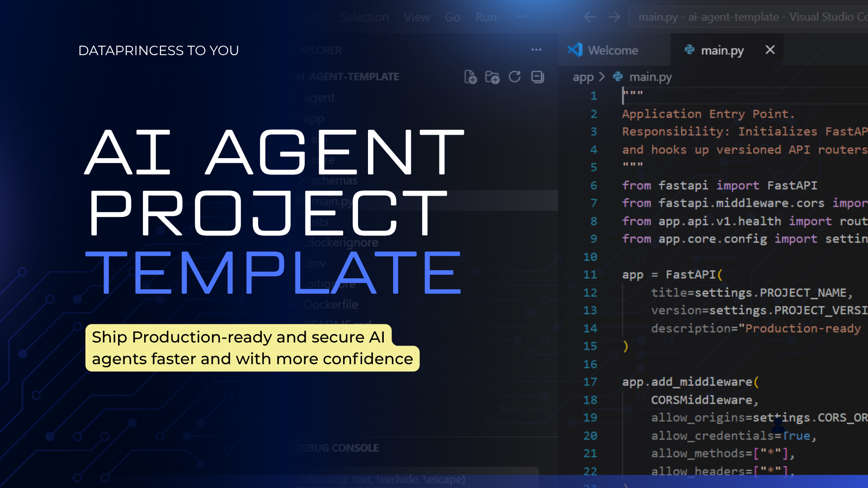This screenshot has height=488, width=868.
Task: Click 'Application Entry Point.' comment text
Action: click(708, 114)
